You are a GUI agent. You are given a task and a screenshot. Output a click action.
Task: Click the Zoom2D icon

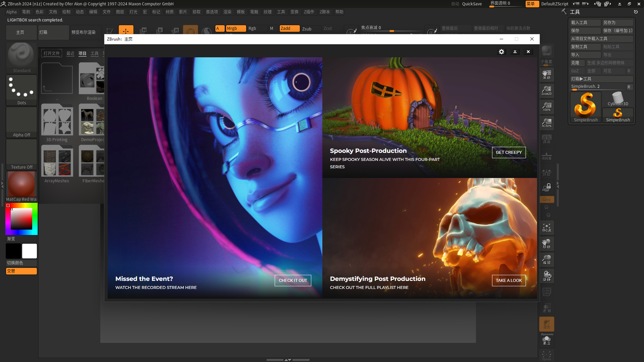coord(546,90)
